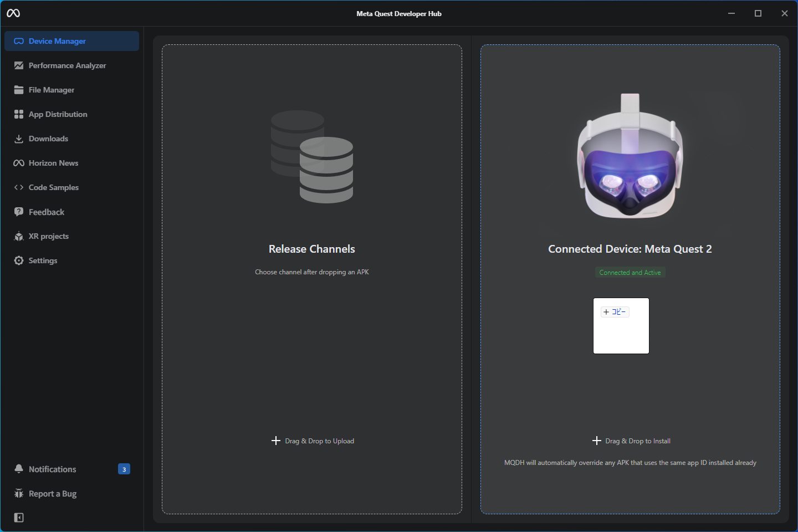Click the コピー copy tooltip

(x=615, y=312)
